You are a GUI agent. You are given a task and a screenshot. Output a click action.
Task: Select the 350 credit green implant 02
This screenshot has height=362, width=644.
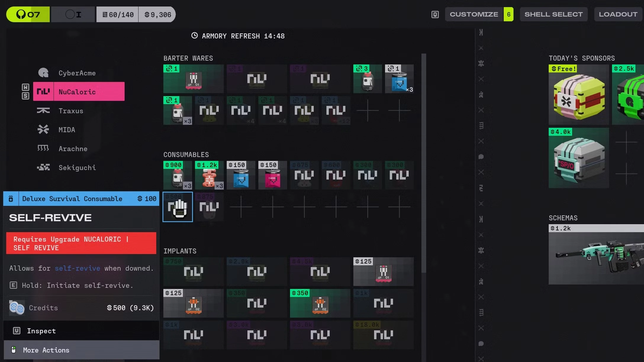click(x=320, y=303)
